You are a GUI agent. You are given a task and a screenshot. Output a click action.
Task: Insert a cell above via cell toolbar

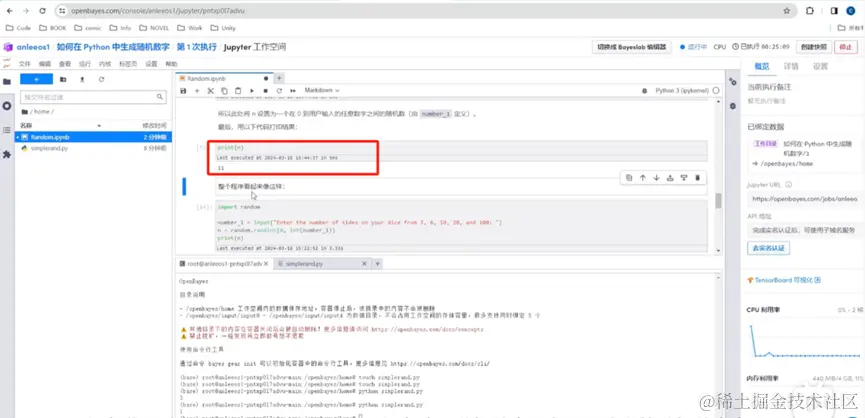tap(670, 178)
